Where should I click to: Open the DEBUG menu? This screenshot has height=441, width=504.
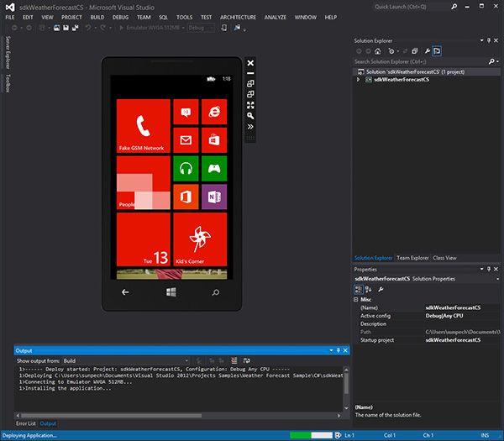tap(120, 18)
